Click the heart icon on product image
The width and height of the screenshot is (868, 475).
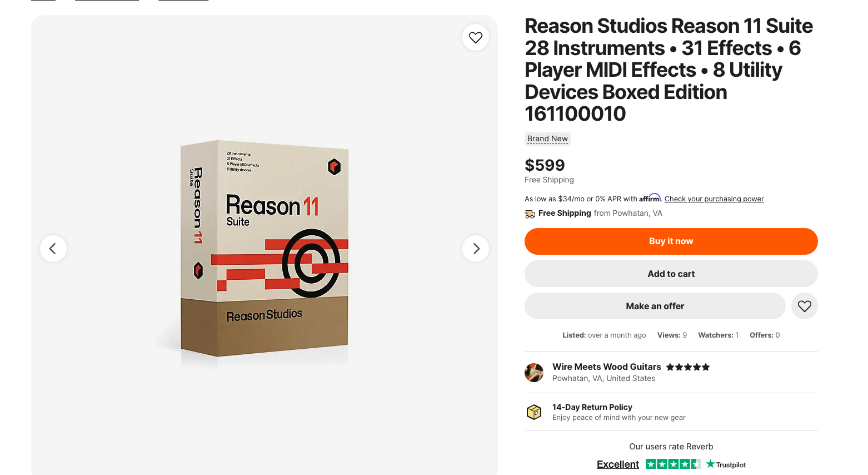tap(476, 37)
